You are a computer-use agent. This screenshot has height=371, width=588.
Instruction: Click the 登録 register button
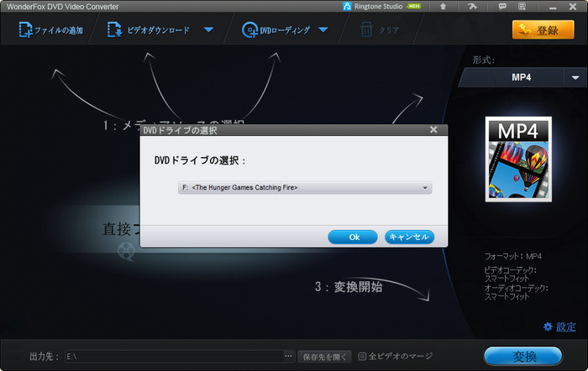pos(543,30)
